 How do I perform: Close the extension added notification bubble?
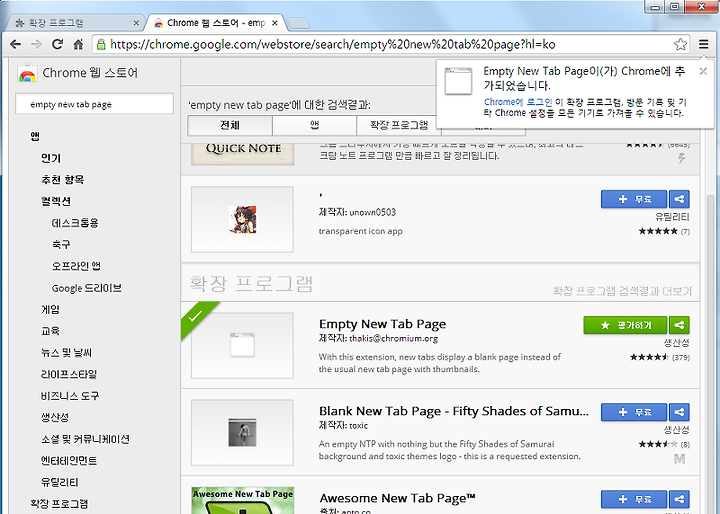point(703,71)
